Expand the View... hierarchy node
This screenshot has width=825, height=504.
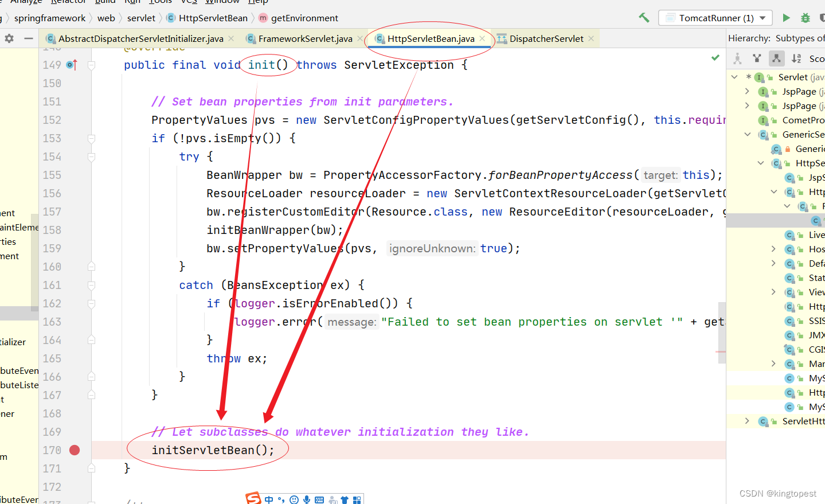pyautogui.click(x=773, y=292)
